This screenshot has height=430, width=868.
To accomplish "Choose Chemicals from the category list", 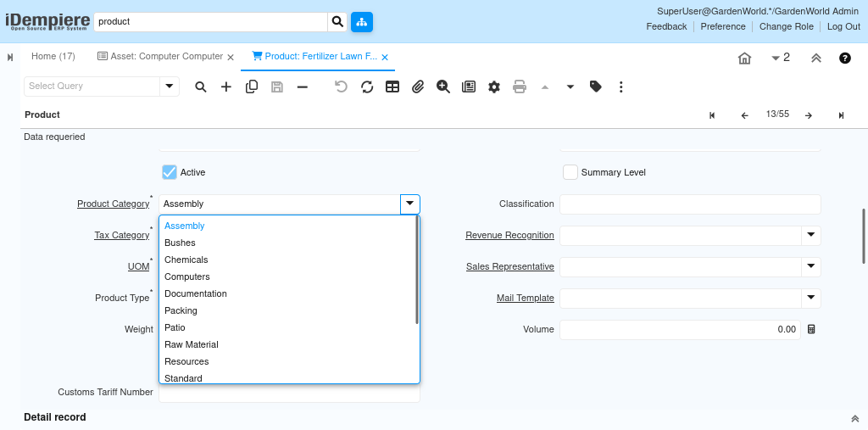I will point(186,260).
